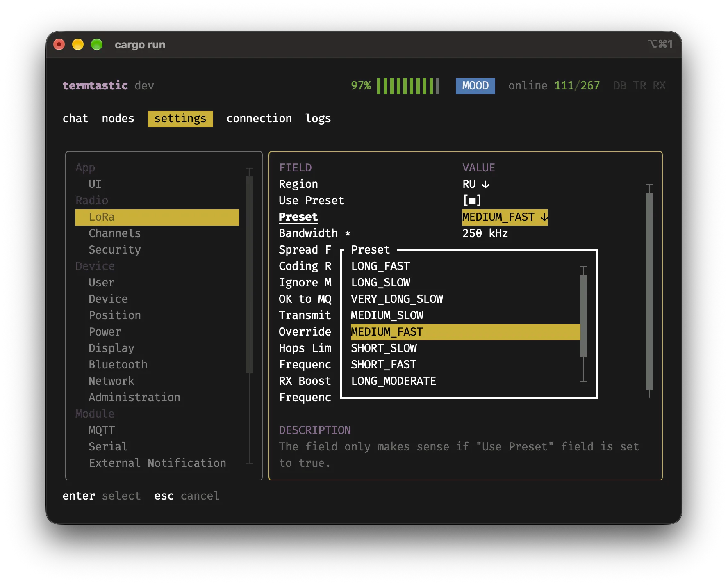Toggle the Use Preset checkbox
Image resolution: width=728 pixels, height=585 pixels.
tap(472, 201)
